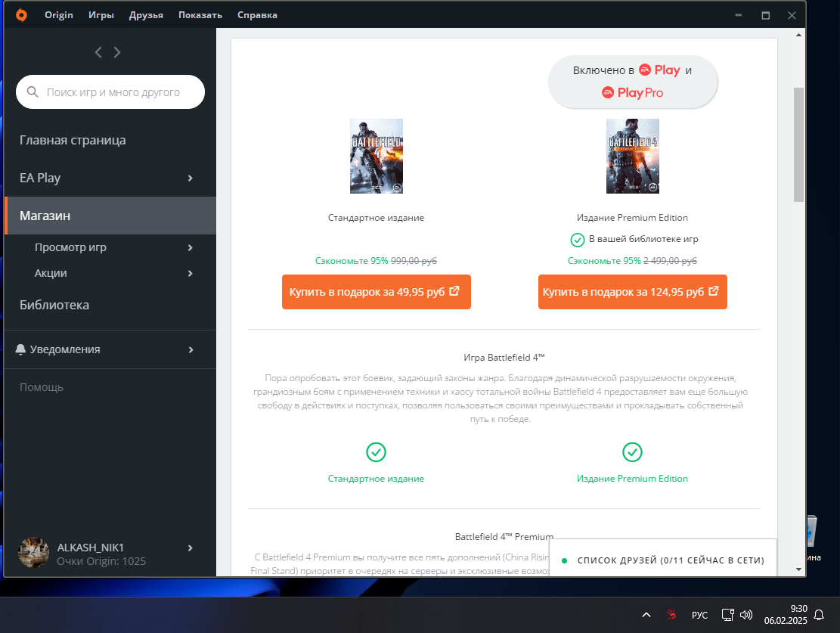Go to Главная страница in sidebar

110,141
